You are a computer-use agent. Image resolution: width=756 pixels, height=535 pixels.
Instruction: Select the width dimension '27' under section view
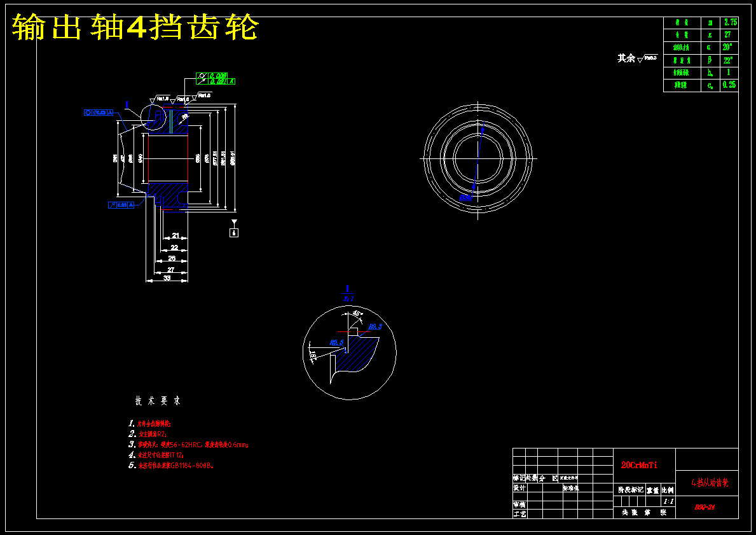click(x=170, y=270)
